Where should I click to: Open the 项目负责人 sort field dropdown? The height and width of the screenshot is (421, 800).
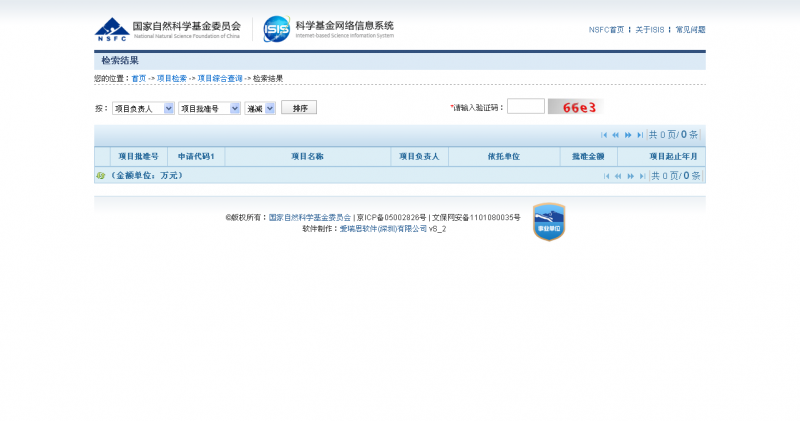[143, 108]
